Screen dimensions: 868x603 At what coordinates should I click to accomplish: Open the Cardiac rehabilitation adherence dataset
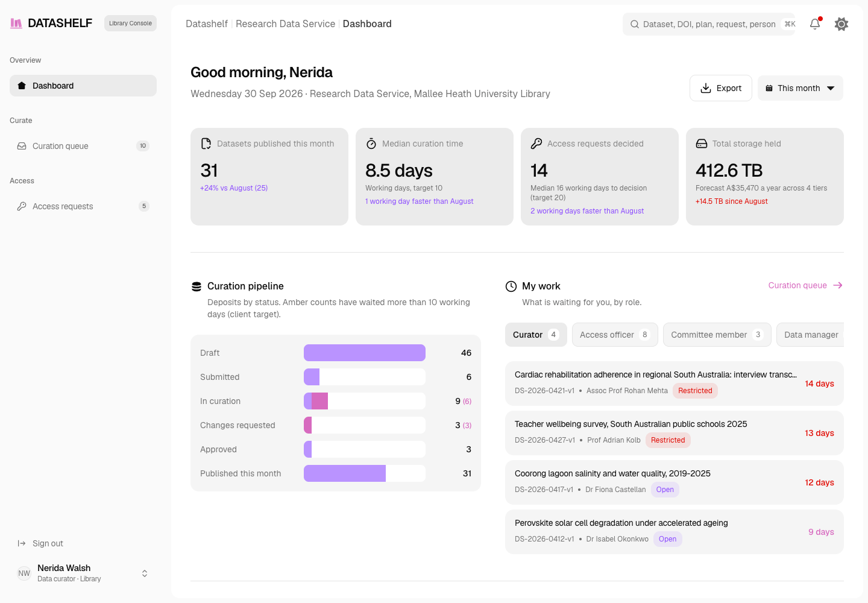click(675, 384)
